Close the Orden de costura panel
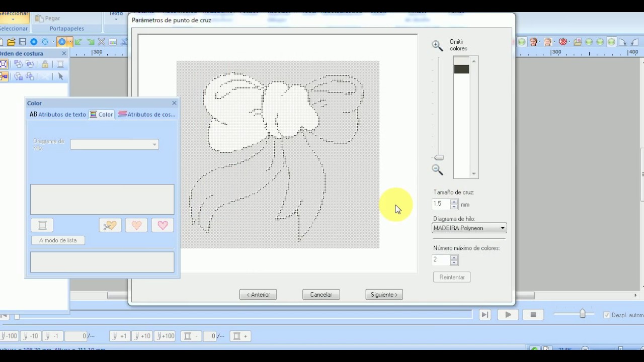 click(x=64, y=53)
